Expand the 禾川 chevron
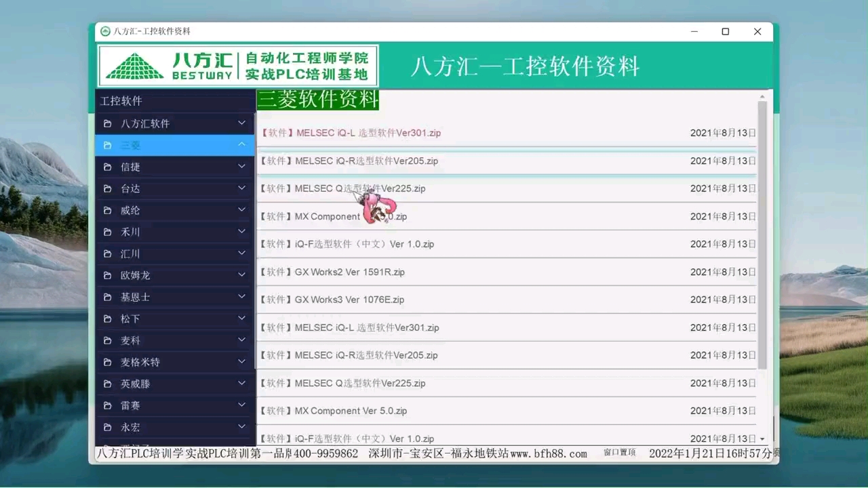The image size is (868, 488). tap(241, 231)
